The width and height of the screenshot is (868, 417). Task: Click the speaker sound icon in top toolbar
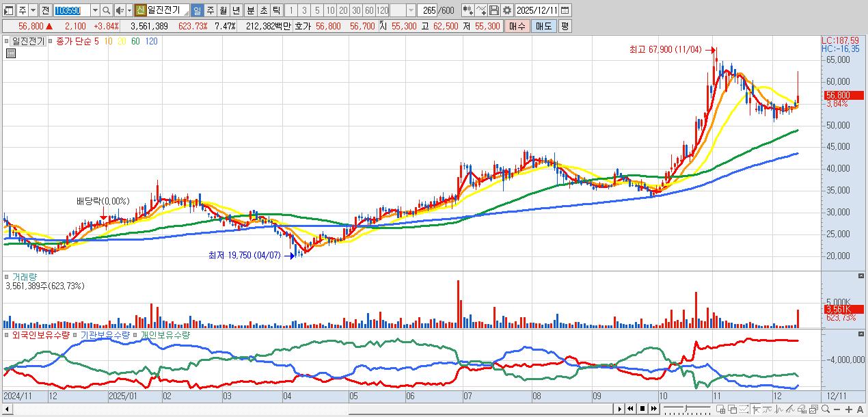[x=120, y=10]
